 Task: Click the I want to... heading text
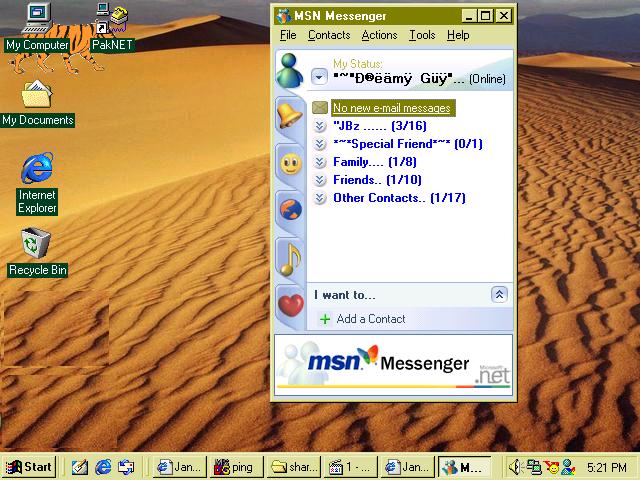pyautogui.click(x=344, y=295)
